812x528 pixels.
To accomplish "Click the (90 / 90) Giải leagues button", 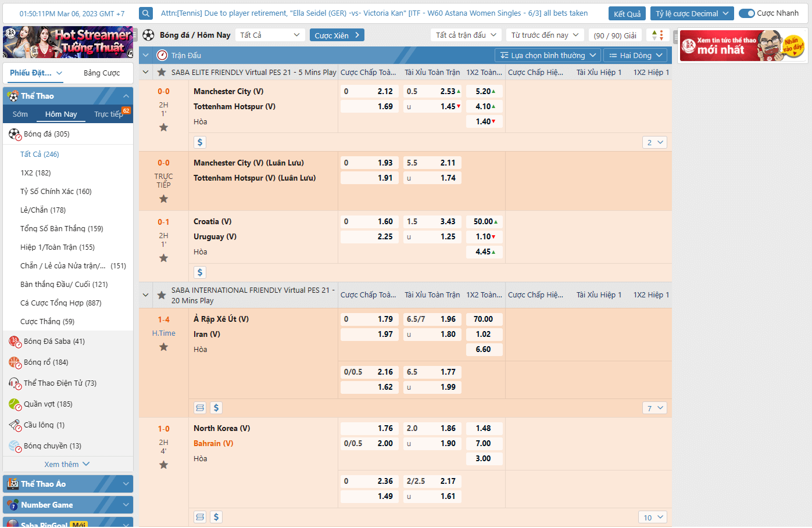I will (x=615, y=35).
